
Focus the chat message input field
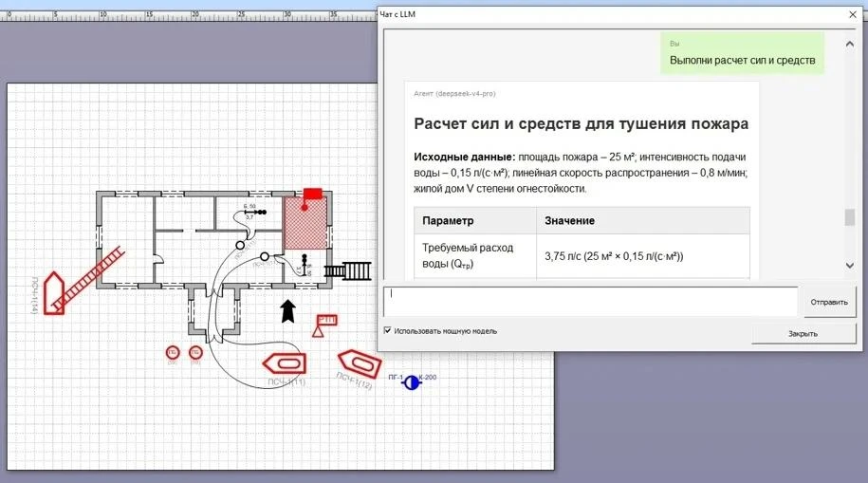591,302
